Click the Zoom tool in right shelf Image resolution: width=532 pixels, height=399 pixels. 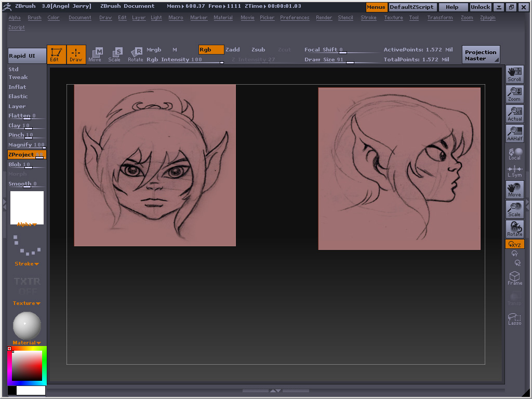(x=514, y=94)
